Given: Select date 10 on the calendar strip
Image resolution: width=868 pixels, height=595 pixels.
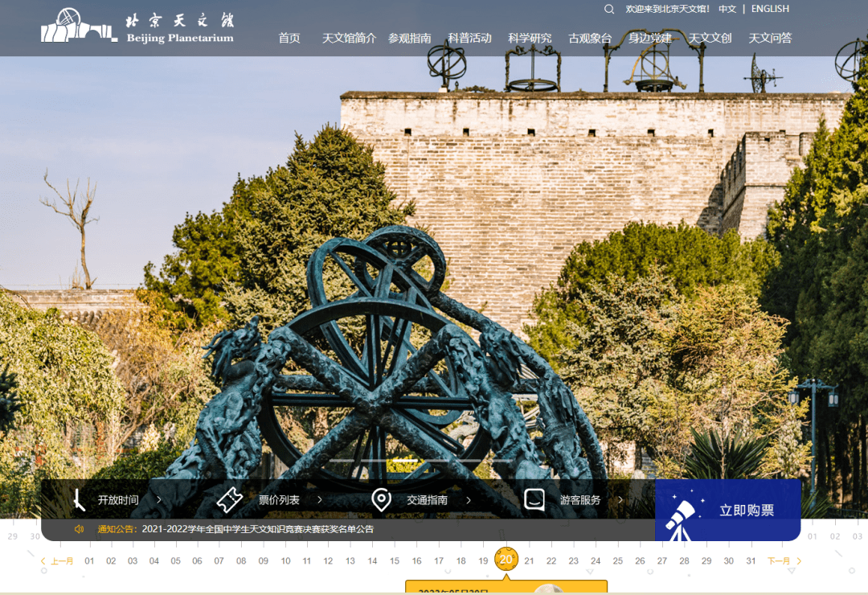Looking at the screenshot, I should (x=285, y=560).
